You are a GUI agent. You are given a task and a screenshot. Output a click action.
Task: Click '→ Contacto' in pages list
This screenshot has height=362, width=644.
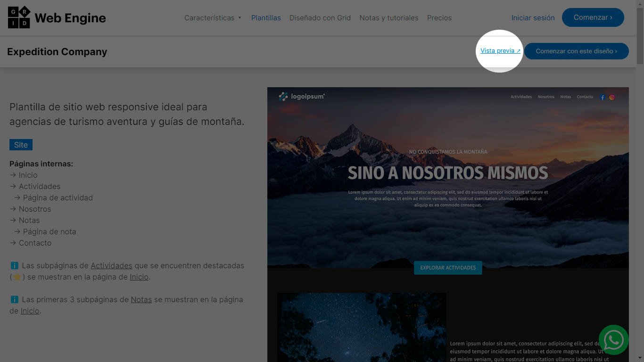(x=31, y=243)
